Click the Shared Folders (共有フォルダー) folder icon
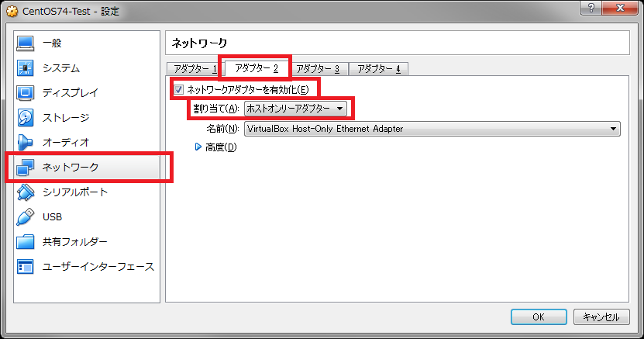644x339 pixels. click(x=25, y=242)
